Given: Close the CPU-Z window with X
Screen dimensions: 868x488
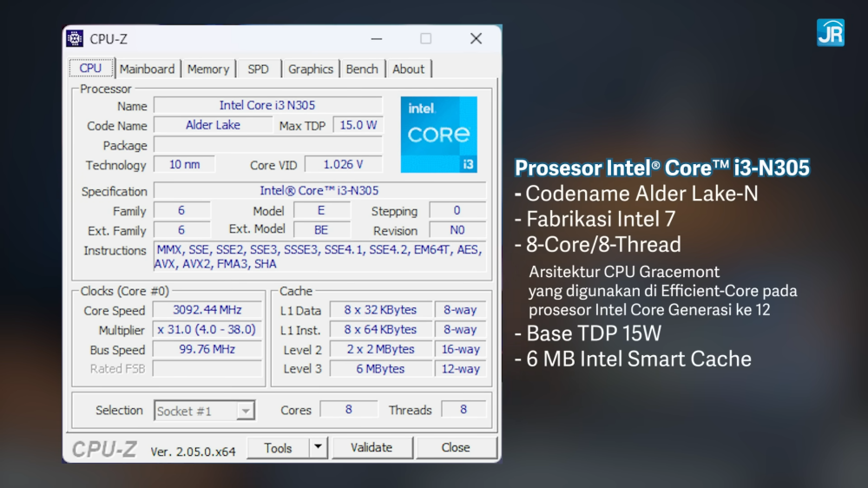Looking at the screenshot, I should pos(476,39).
